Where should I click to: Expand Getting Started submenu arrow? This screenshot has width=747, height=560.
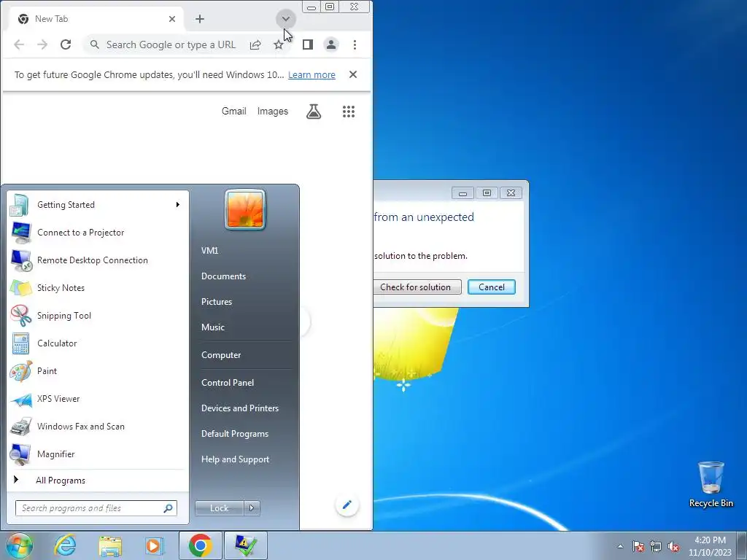coord(178,205)
